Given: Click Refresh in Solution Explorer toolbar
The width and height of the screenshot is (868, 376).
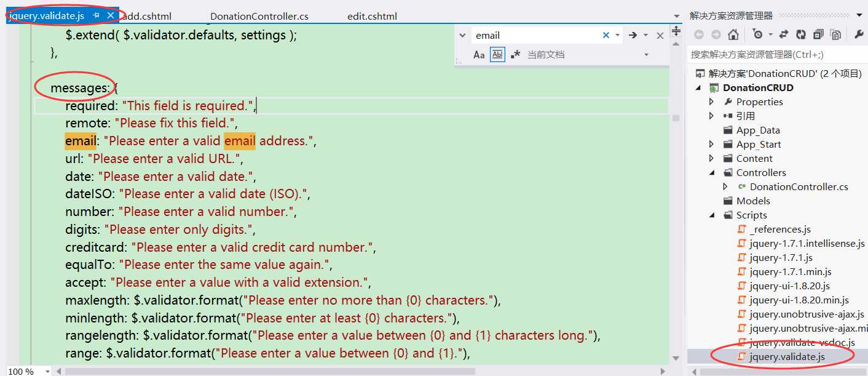Looking at the screenshot, I should click(801, 34).
